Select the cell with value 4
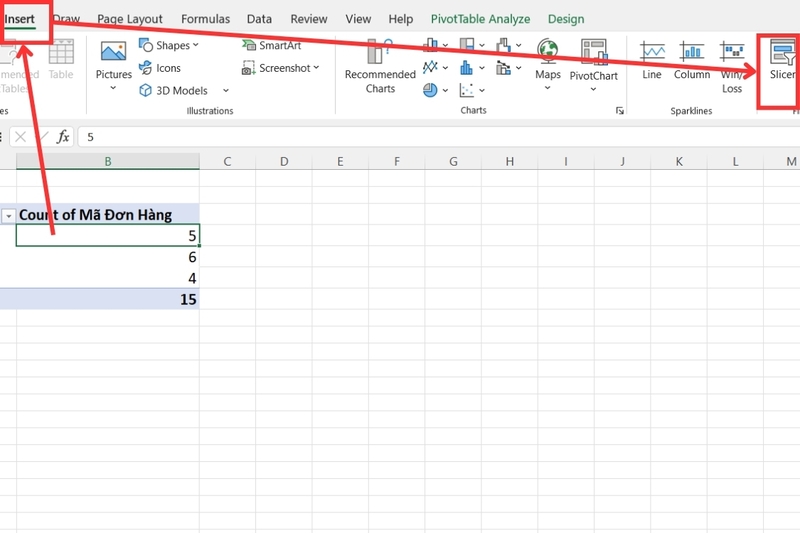 (x=108, y=278)
